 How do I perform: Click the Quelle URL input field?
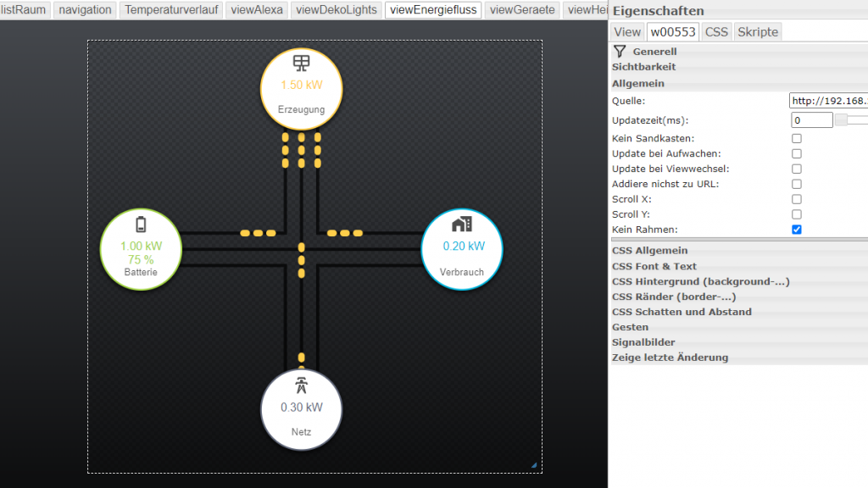[x=827, y=101]
